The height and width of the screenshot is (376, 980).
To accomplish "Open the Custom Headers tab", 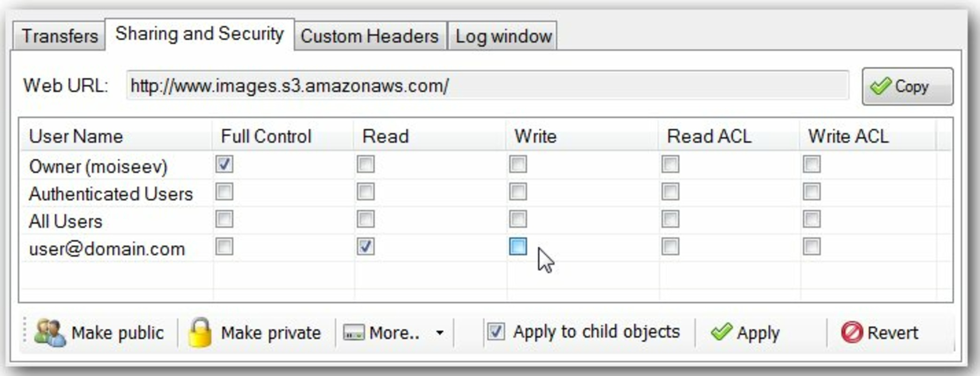I will point(370,36).
